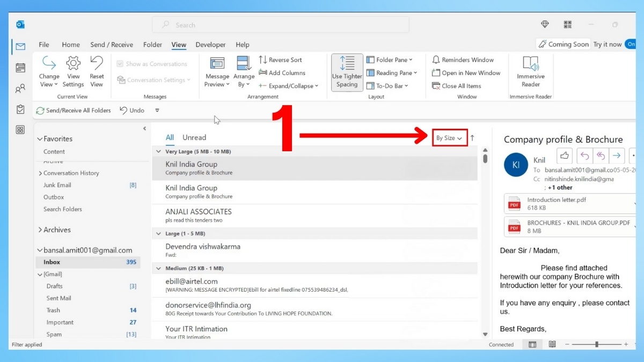This screenshot has width=644, height=362.
Task: Click the Undo button
Action: pyautogui.click(x=132, y=110)
